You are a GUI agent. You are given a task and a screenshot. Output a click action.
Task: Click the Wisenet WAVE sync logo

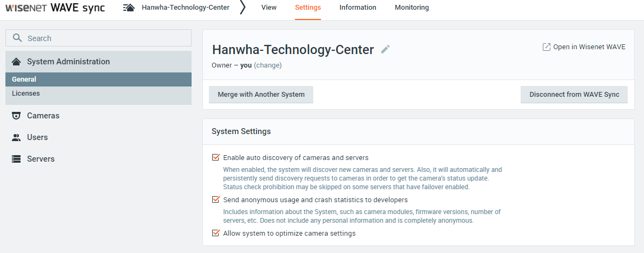[x=55, y=8]
